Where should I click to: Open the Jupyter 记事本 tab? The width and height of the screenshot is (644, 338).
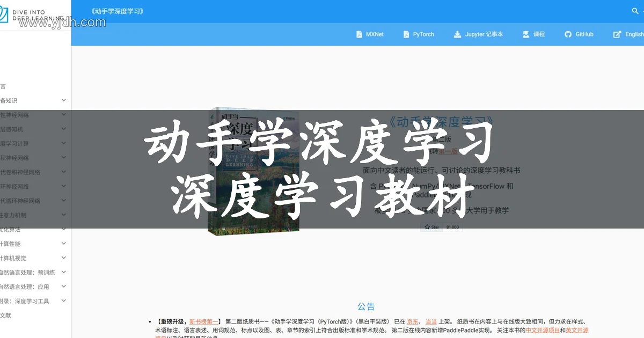479,34
